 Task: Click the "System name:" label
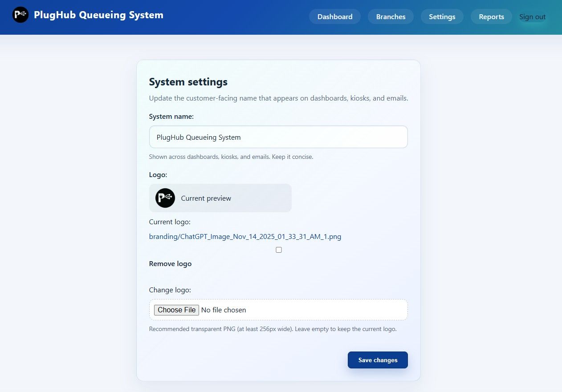point(171,116)
